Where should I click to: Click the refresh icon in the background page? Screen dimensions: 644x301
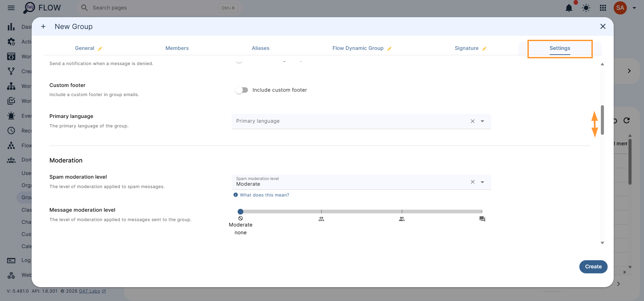(626, 120)
